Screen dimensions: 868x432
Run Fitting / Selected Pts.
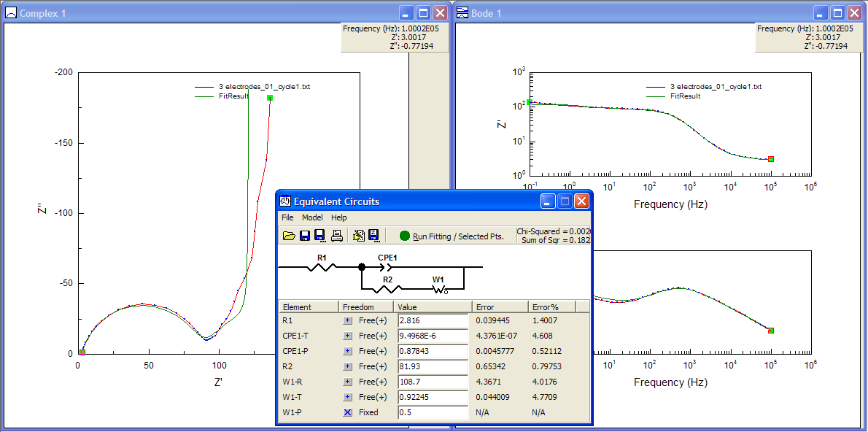(452, 236)
